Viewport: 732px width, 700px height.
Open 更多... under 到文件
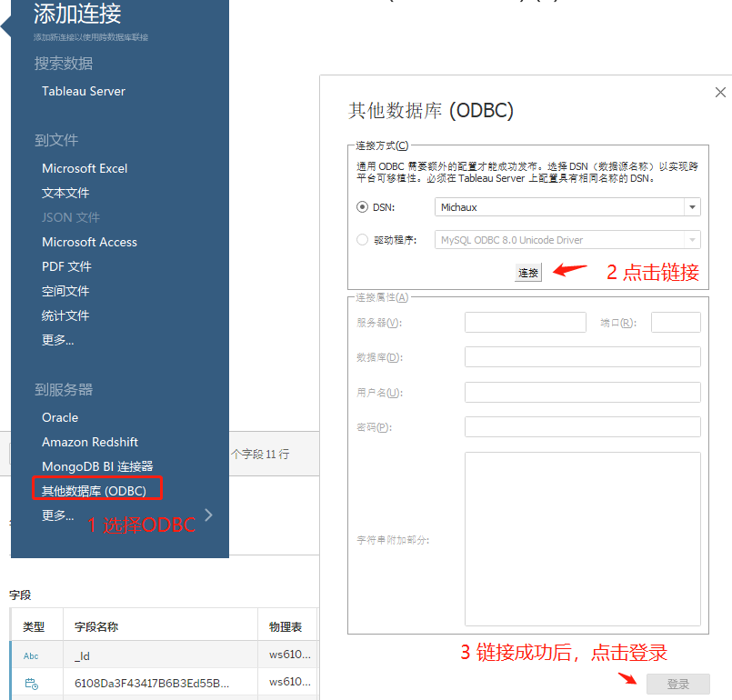(x=58, y=340)
